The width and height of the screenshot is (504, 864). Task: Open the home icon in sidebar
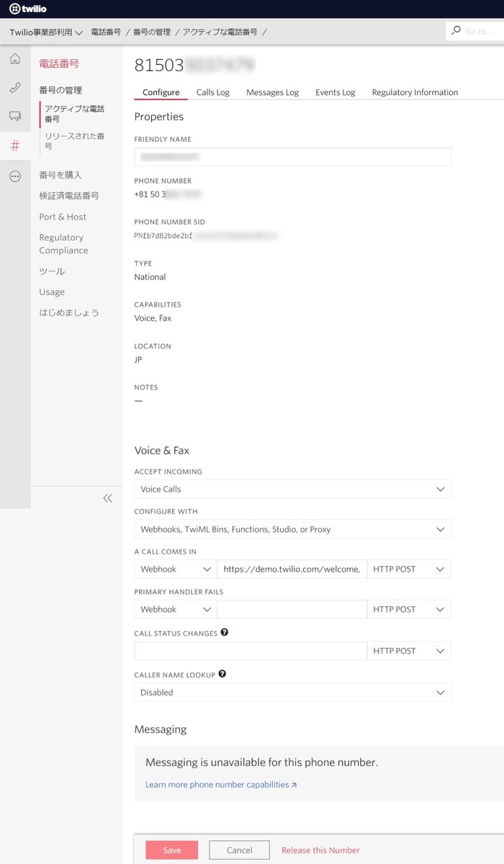(15, 59)
